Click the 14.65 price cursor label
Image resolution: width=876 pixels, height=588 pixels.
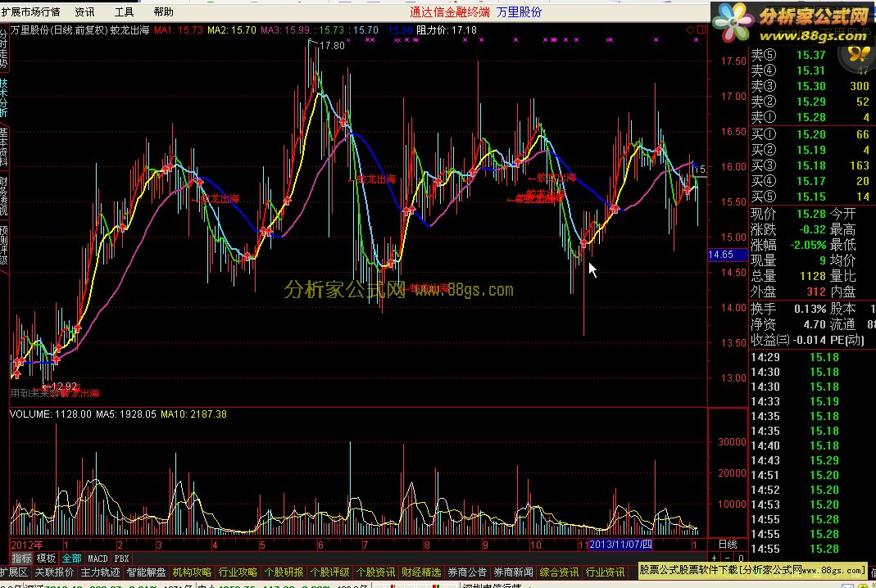727,255
